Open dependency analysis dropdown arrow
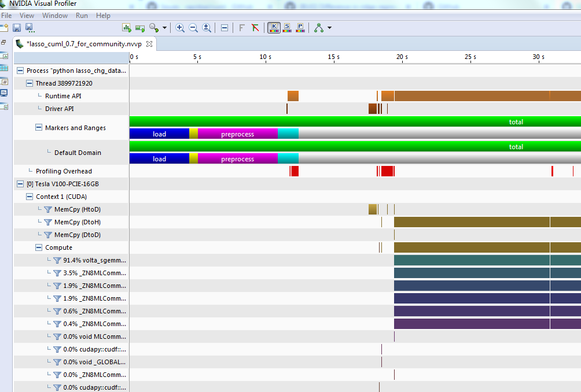This screenshot has width=581, height=392. [x=329, y=28]
